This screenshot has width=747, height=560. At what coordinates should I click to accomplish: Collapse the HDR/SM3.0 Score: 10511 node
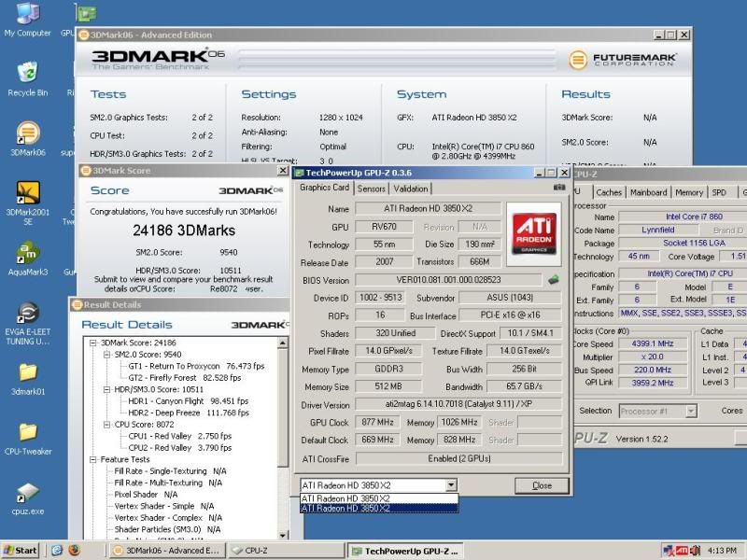(x=107, y=389)
